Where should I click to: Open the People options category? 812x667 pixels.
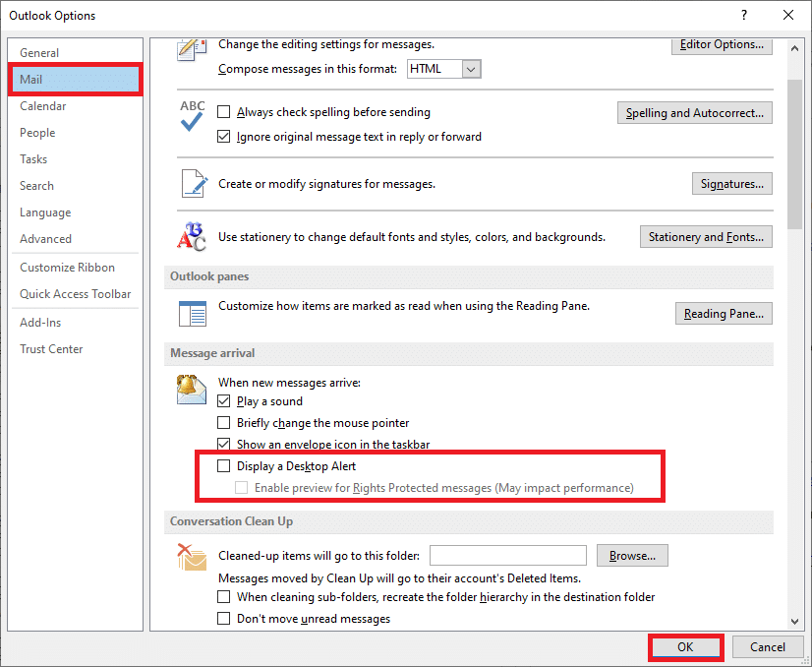point(75,133)
